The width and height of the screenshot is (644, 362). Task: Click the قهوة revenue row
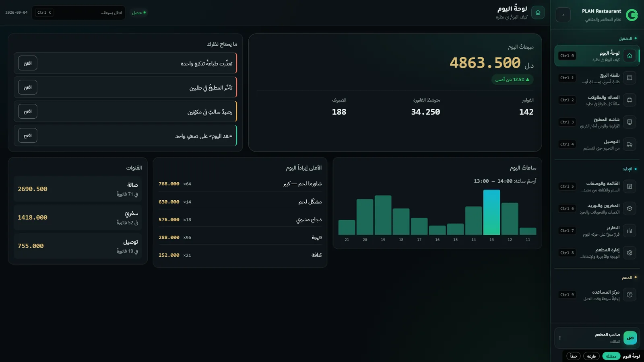coord(240,237)
